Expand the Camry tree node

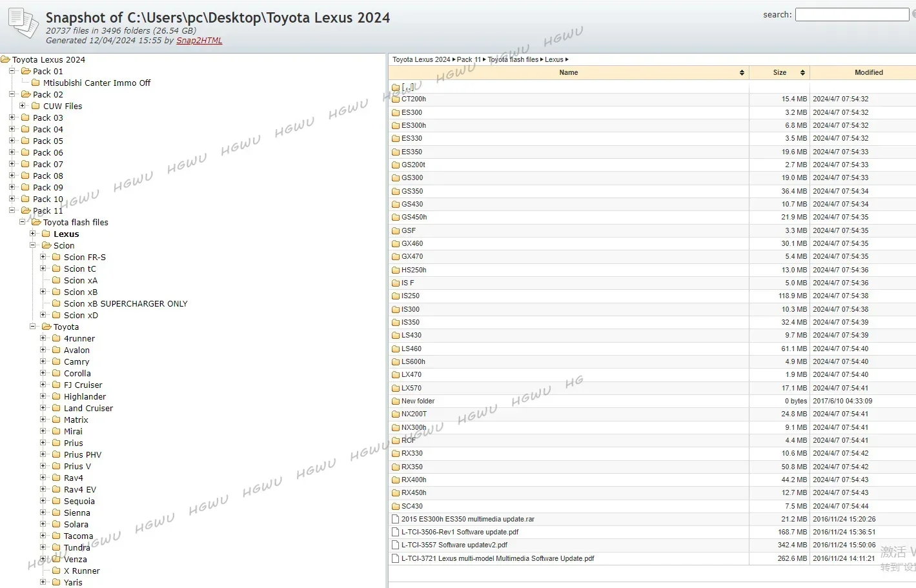point(43,361)
